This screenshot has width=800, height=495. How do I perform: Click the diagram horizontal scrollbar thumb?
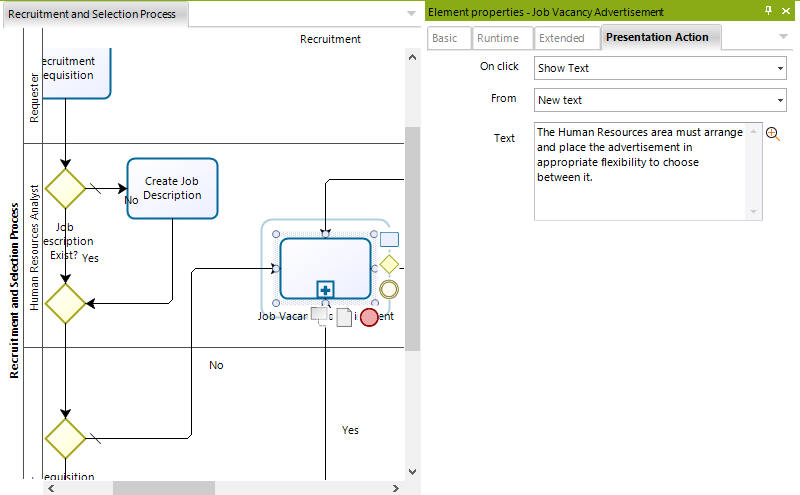(x=164, y=488)
